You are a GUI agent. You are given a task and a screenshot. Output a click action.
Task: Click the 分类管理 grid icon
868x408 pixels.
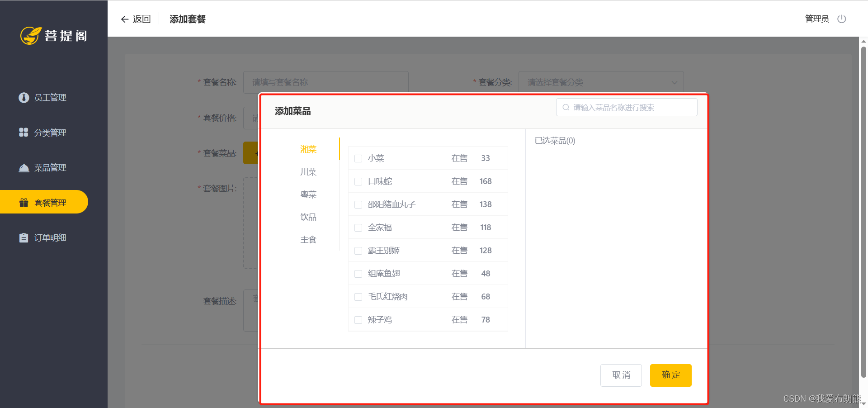(x=24, y=132)
